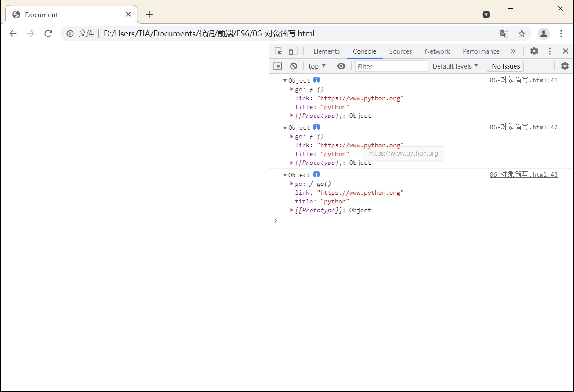Open DevTools settings gear in tab bar
This screenshot has width=574, height=392.
(534, 51)
